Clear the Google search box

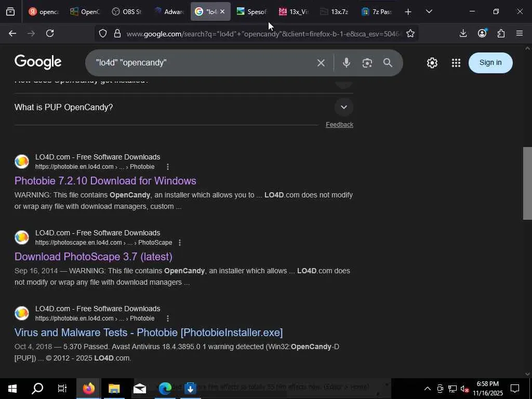321,63
